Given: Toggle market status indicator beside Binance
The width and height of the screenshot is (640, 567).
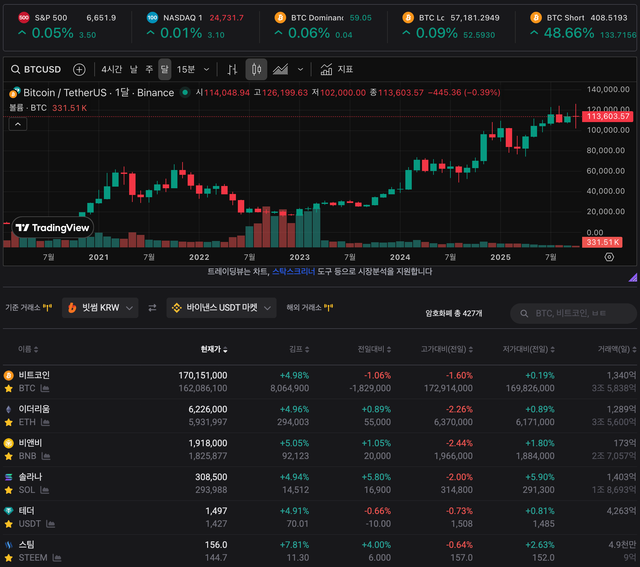Looking at the screenshot, I should [185, 93].
